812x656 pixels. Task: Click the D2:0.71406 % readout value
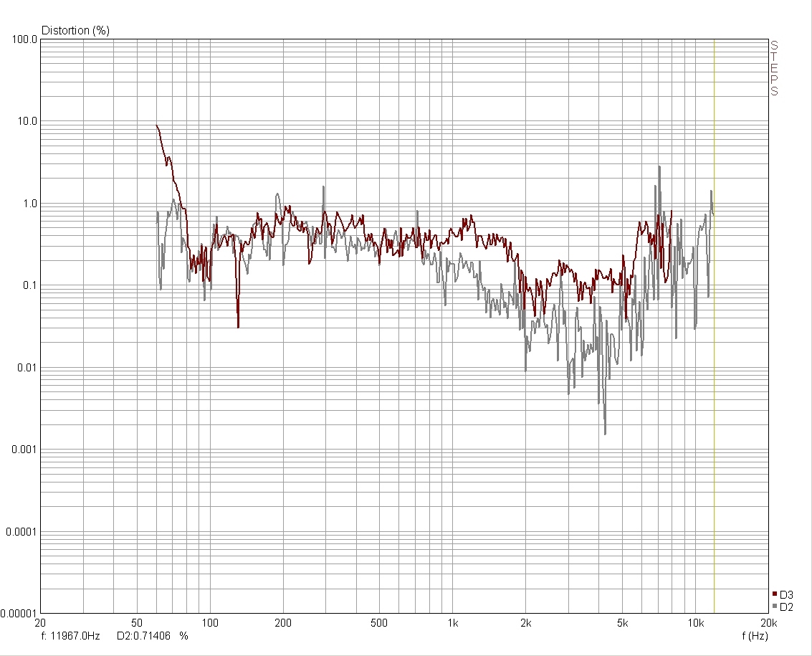152,635
